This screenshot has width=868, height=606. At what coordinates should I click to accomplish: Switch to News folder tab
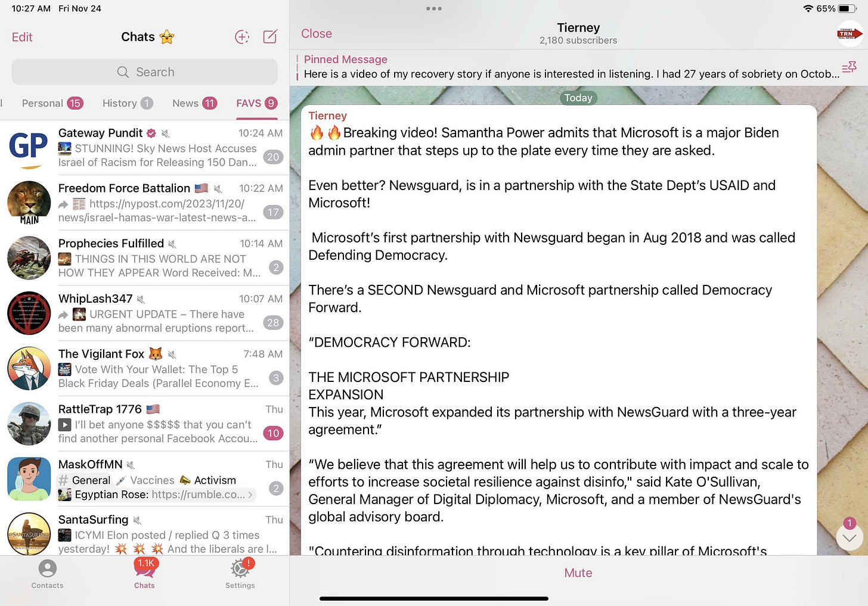(x=194, y=103)
